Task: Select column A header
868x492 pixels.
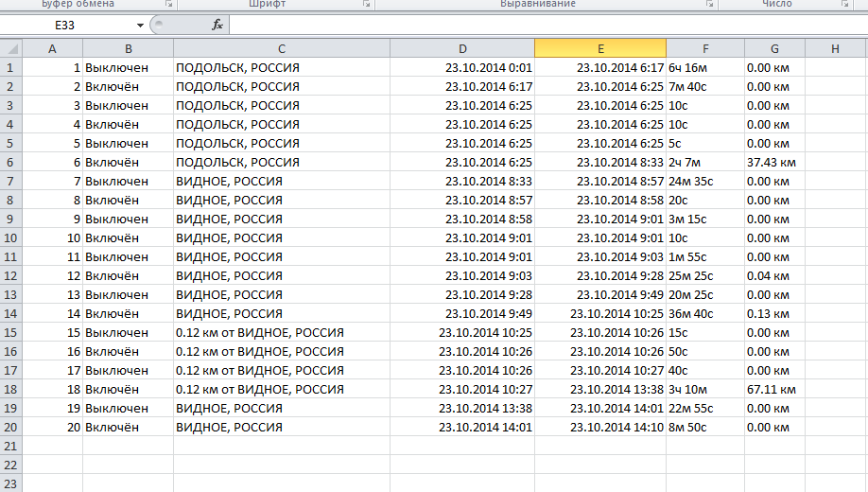Action: click(x=53, y=49)
